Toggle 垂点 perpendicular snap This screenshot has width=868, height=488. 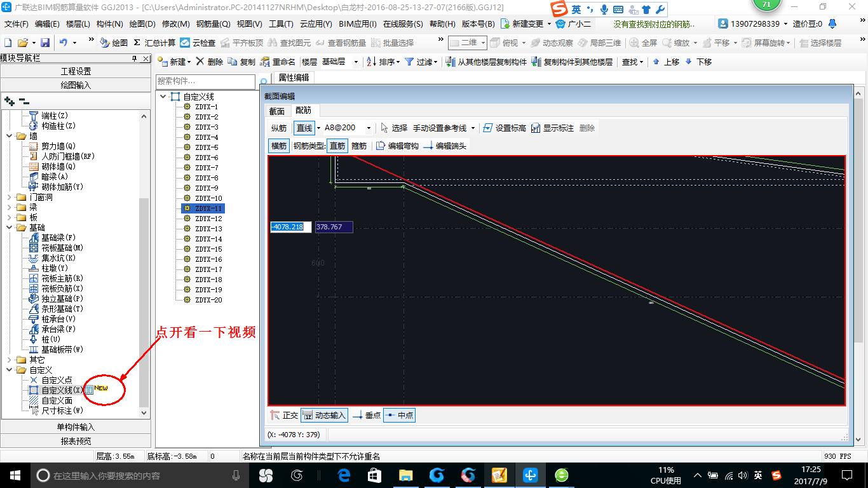367,415
